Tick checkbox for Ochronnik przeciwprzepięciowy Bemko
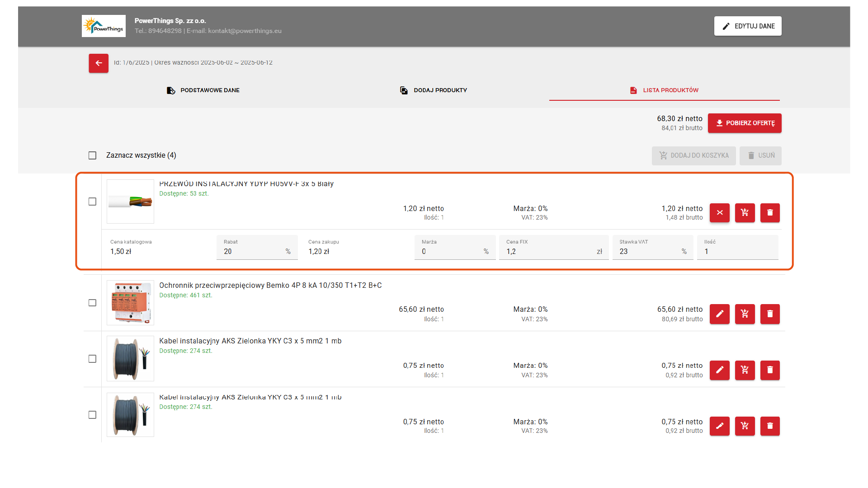Viewport: 868px width, 488px height. point(92,303)
